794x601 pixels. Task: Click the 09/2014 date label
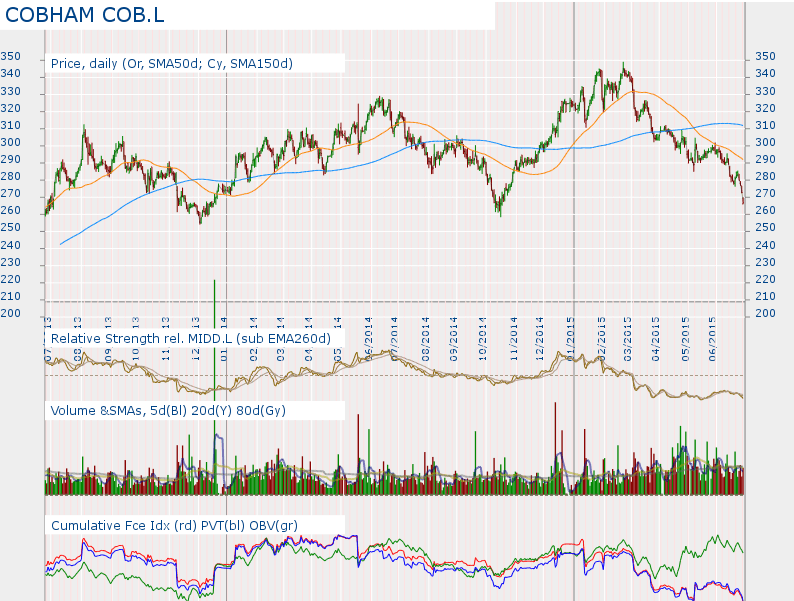click(454, 339)
